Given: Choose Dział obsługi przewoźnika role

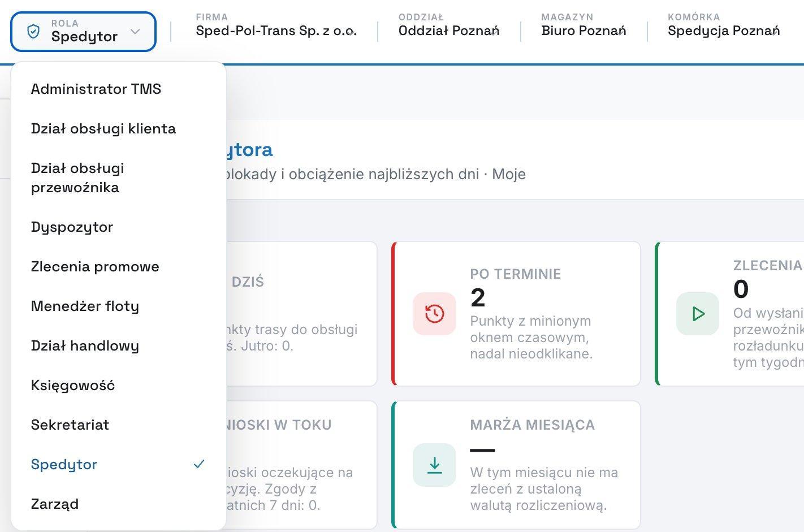Looking at the screenshot, I should click(118, 178).
